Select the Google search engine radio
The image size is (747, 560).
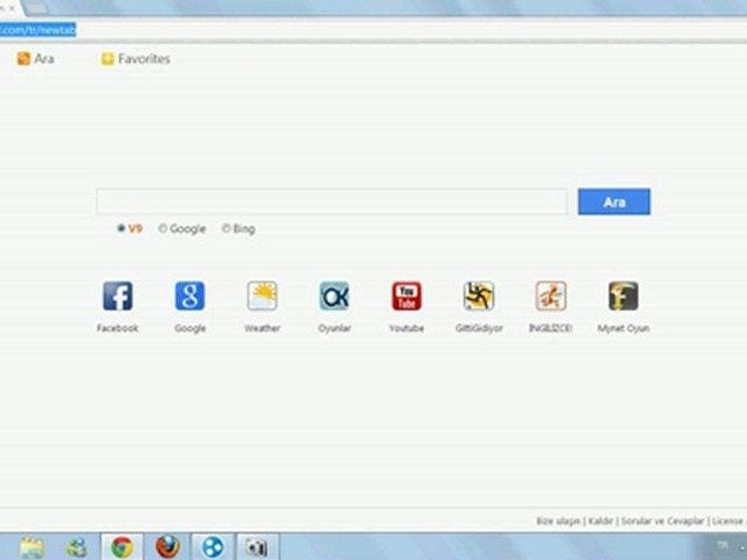[163, 229]
